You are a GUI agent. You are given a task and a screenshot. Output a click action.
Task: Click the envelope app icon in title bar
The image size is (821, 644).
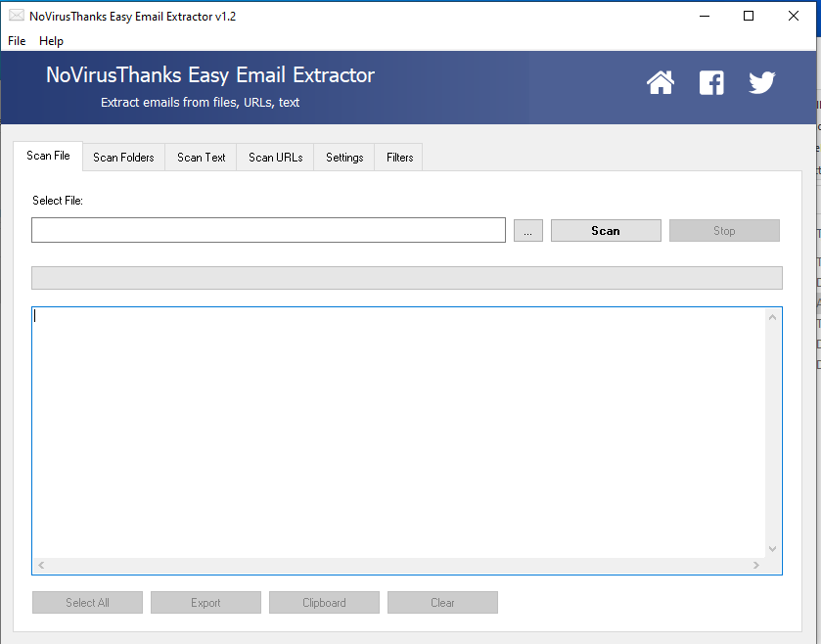point(17,16)
